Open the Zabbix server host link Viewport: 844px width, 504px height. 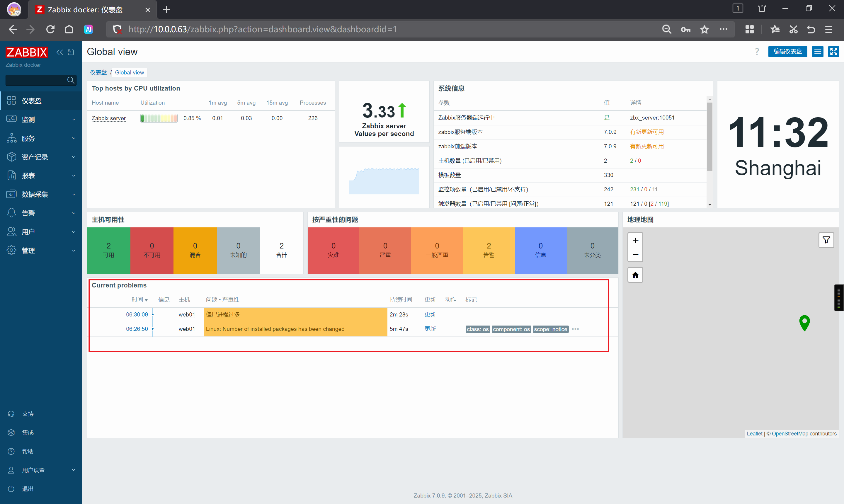tap(109, 118)
